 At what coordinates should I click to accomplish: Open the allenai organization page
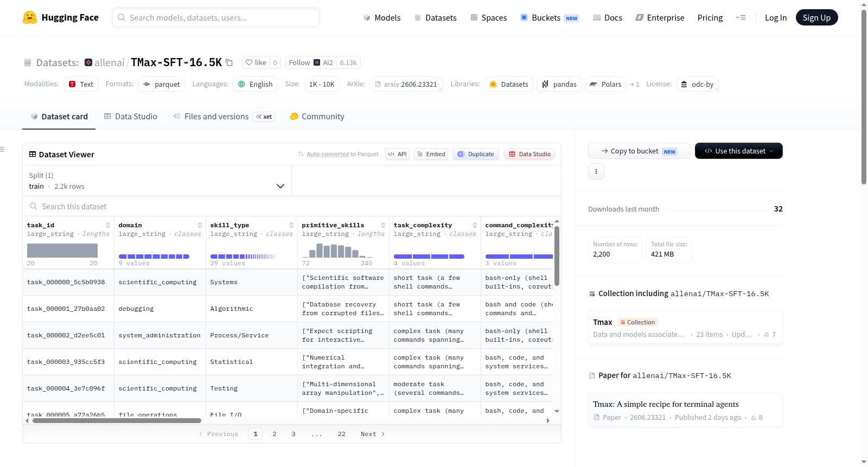tap(109, 62)
